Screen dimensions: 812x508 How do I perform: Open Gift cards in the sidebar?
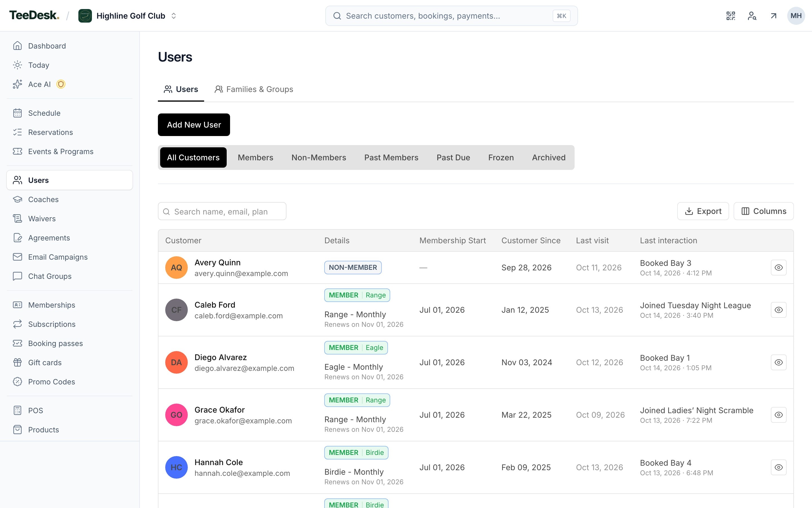tap(69, 362)
